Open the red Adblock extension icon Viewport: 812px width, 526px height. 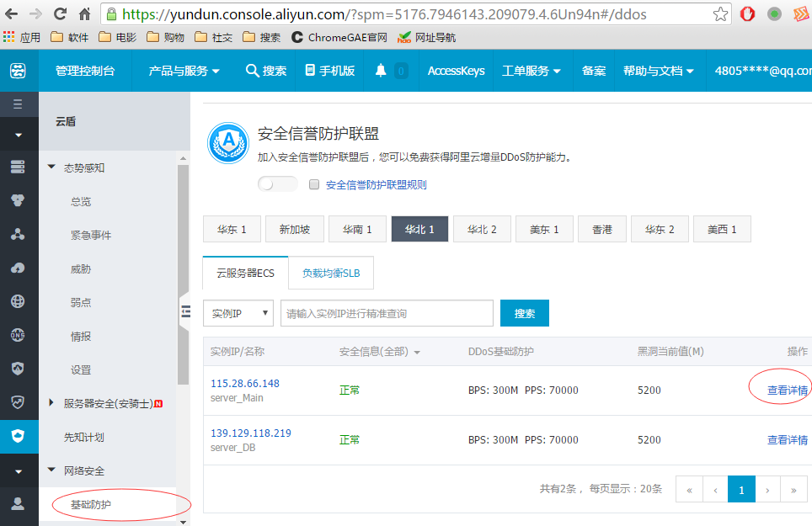click(747, 14)
